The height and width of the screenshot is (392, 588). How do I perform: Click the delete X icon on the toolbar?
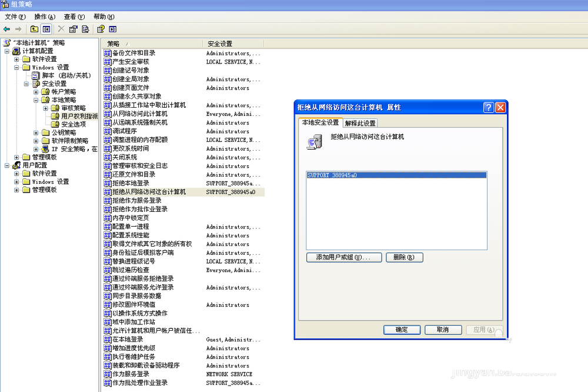pos(61,28)
